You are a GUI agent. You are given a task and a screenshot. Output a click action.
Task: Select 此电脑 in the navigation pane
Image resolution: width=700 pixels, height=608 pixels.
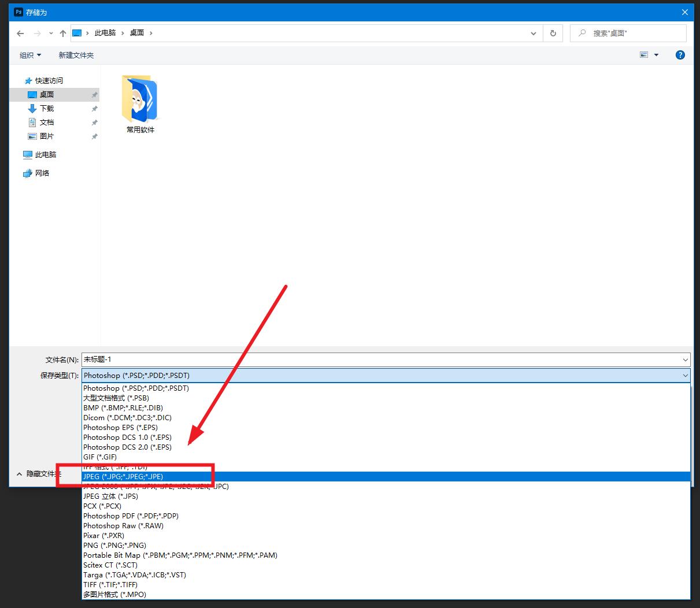46,155
